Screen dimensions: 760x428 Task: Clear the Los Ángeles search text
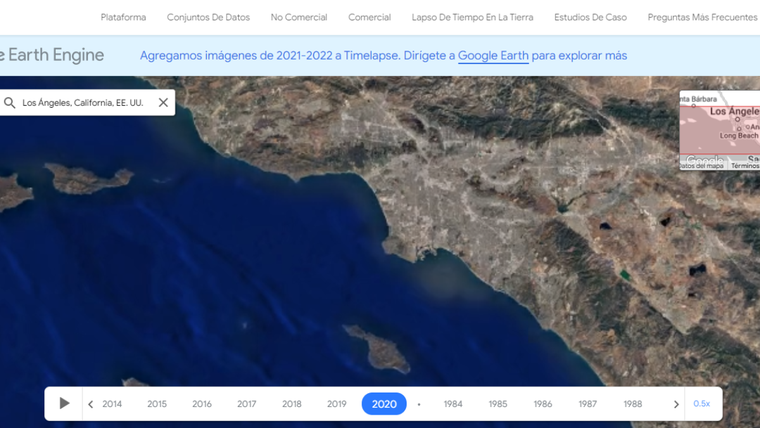coord(163,103)
